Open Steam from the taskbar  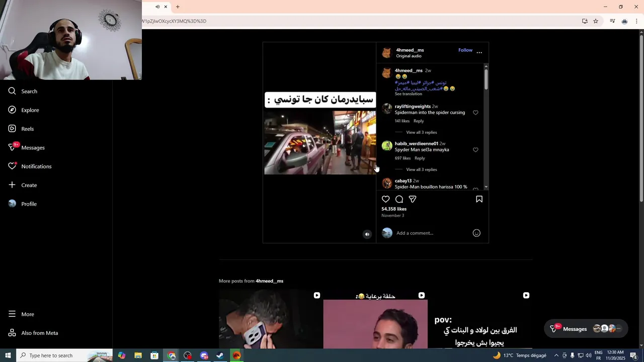pos(220,355)
